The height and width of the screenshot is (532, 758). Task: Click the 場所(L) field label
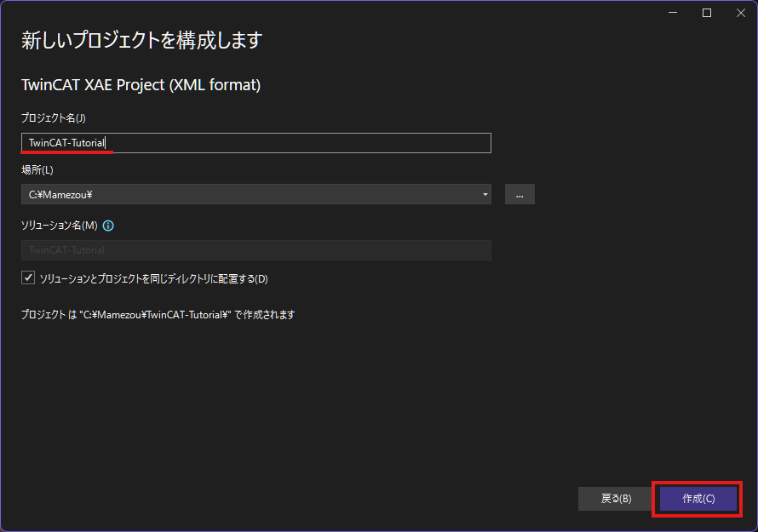(x=37, y=170)
